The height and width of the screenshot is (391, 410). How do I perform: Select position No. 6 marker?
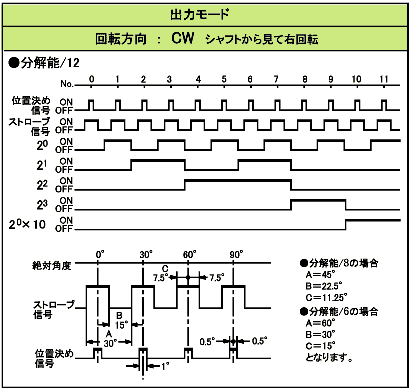(x=250, y=79)
